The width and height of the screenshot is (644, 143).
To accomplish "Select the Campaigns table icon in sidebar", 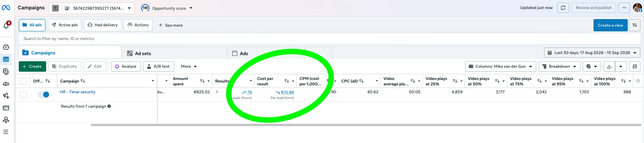I will (x=6, y=59).
